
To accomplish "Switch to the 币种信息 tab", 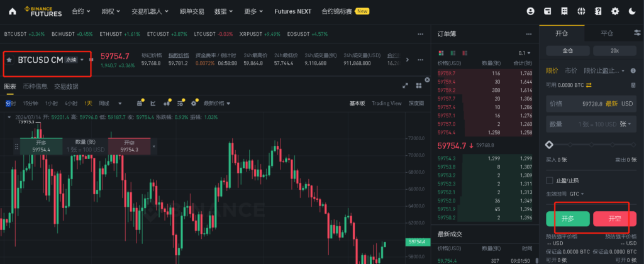I will [35, 86].
